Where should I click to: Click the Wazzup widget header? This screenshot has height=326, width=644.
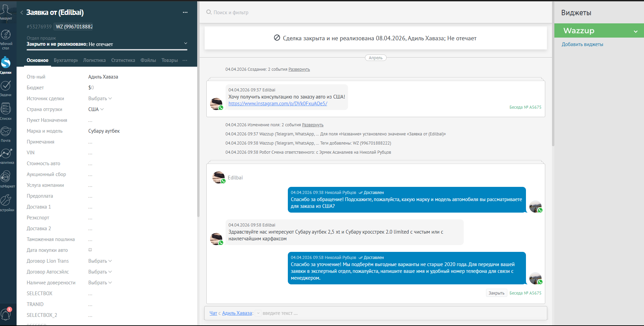(x=599, y=30)
